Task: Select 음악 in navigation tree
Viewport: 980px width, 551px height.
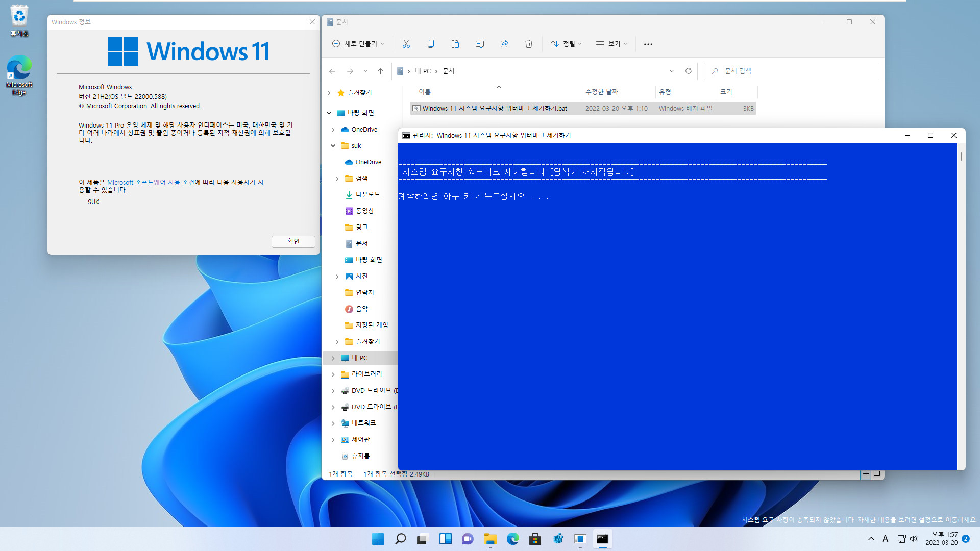Action: [x=361, y=309]
